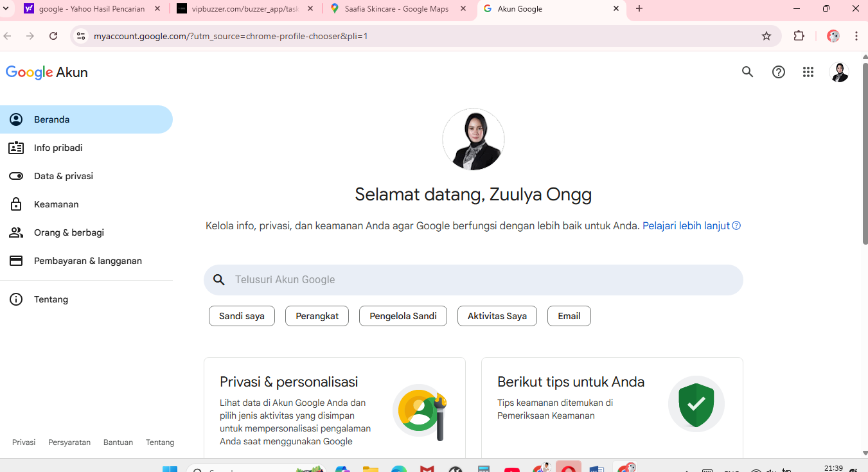Open the Chrome profile avatar in the toolbar

(x=833, y=36)
